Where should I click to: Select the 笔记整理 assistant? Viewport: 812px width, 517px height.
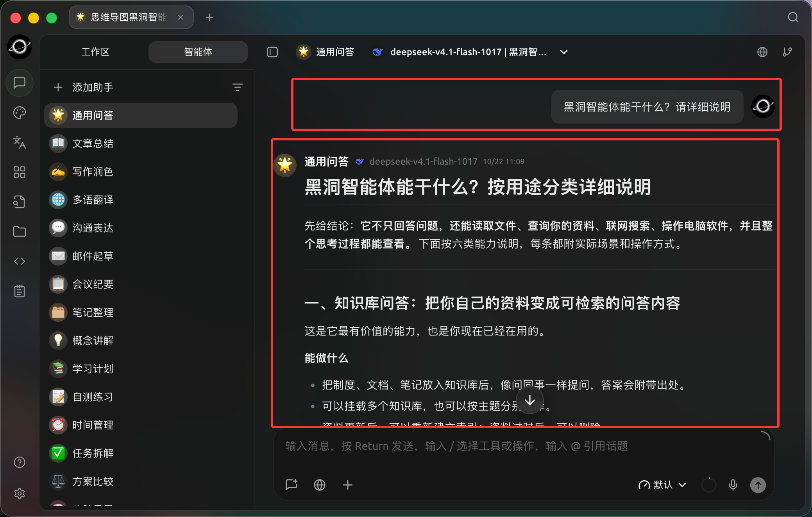coord(141,312)
